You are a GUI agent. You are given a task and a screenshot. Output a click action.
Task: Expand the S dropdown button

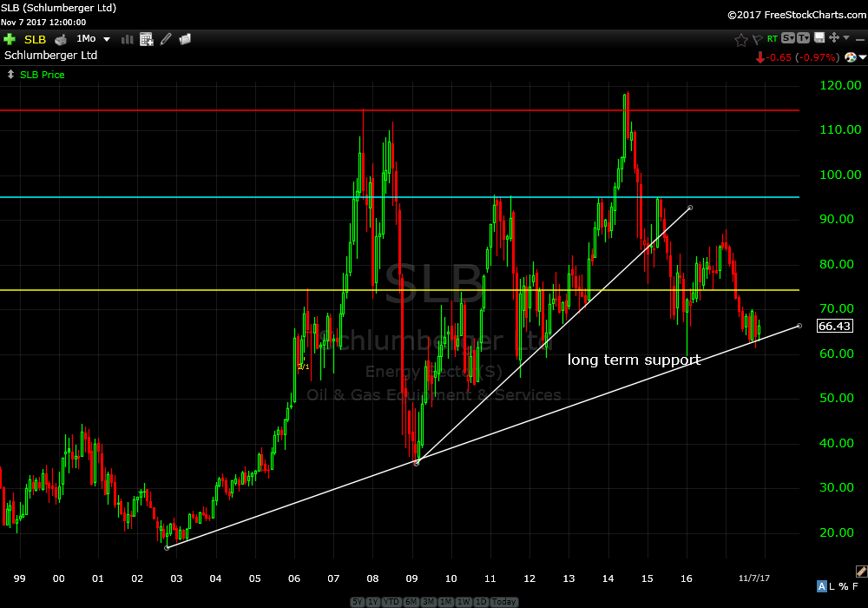click(787, 38)
